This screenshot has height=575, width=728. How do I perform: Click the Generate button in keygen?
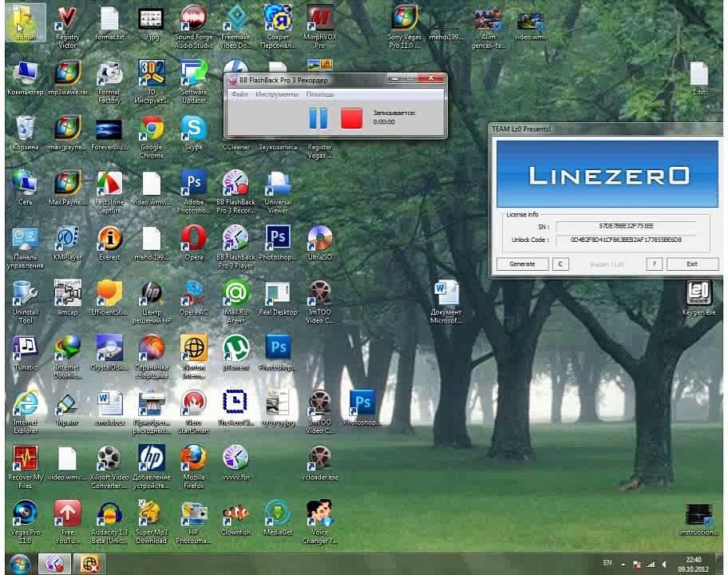(522, 264)
